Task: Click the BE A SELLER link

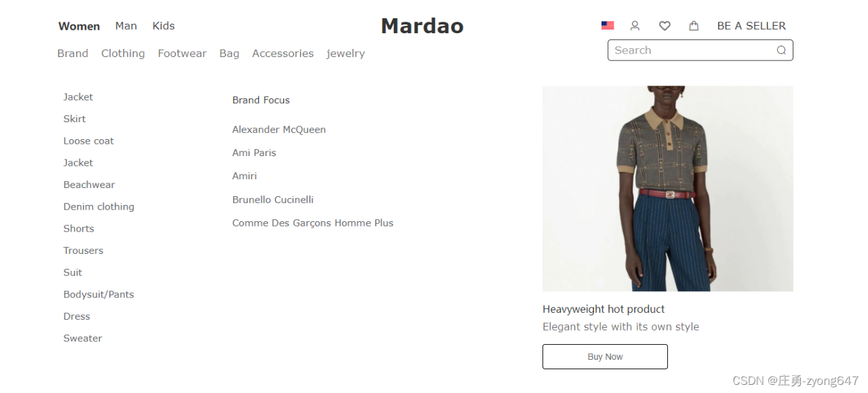Action: [751, 26]
